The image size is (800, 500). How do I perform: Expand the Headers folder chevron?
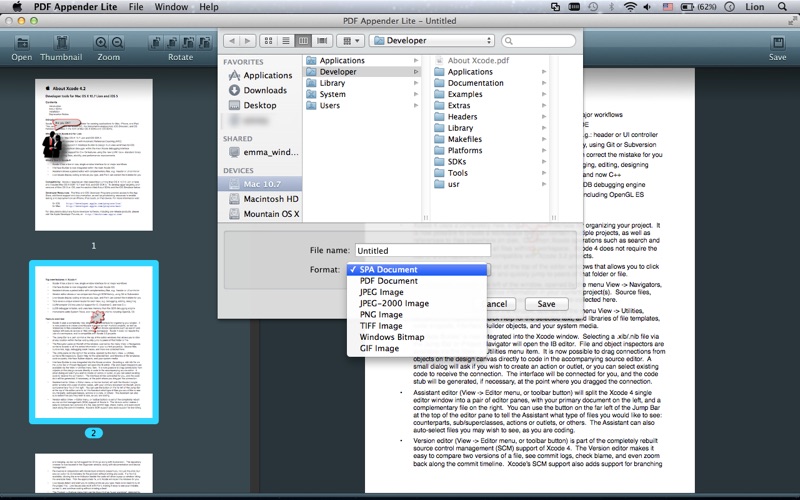coord(544,117)
